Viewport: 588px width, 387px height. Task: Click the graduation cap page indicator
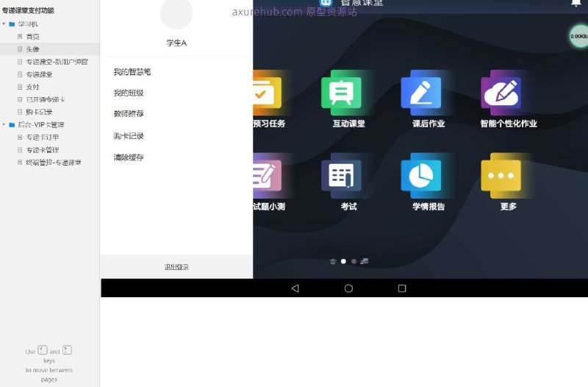pos(333,261)
